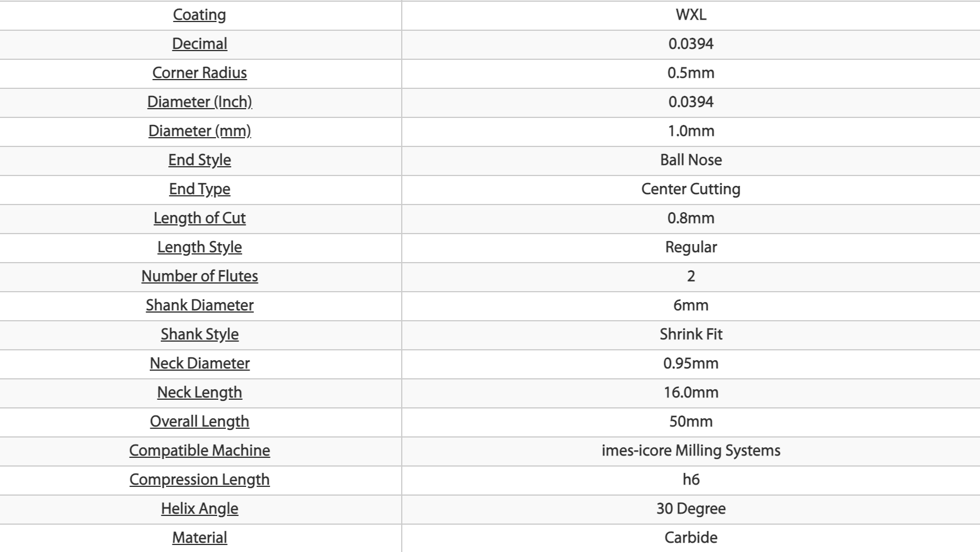Click the Decimal attribute link
Image resolution: width=980 pixels, height=552 pixels.
tap(199, 44)
